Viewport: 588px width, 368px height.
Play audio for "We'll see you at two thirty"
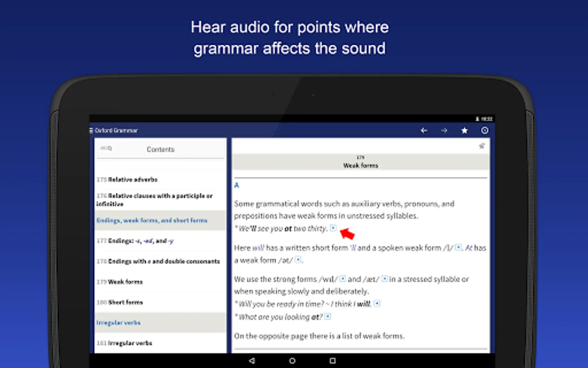tap(333, 228)
